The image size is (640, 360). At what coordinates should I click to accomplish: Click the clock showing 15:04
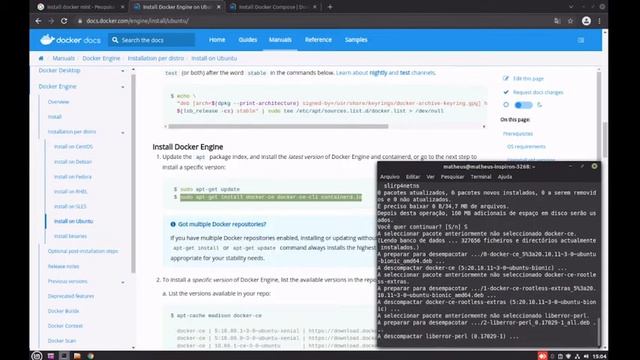tap(599, 356)
